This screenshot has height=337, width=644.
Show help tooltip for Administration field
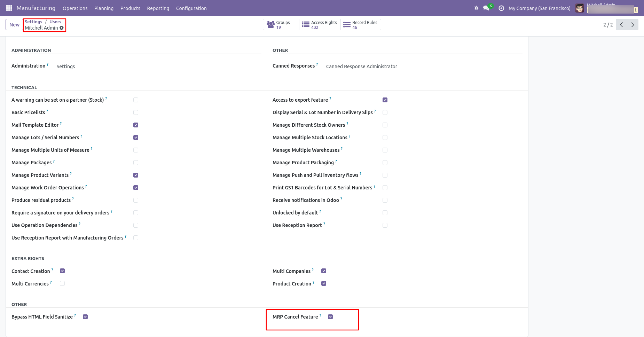48,64
